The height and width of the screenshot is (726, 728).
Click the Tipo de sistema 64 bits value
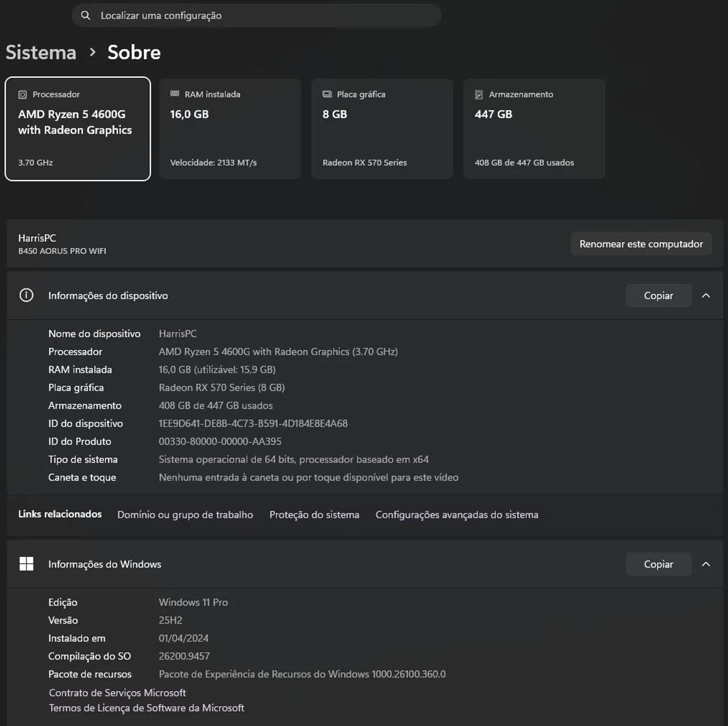(293, 459)
